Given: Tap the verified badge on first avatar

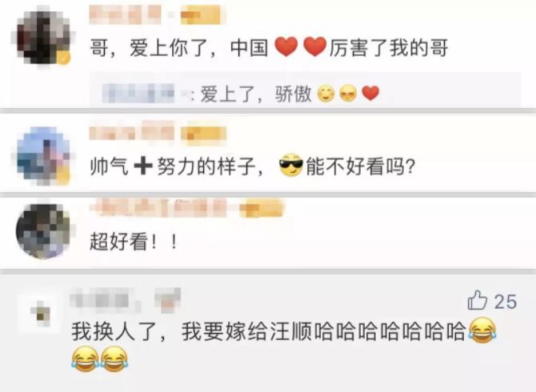Looking at the screenshot, I should (x=64, y=58).
